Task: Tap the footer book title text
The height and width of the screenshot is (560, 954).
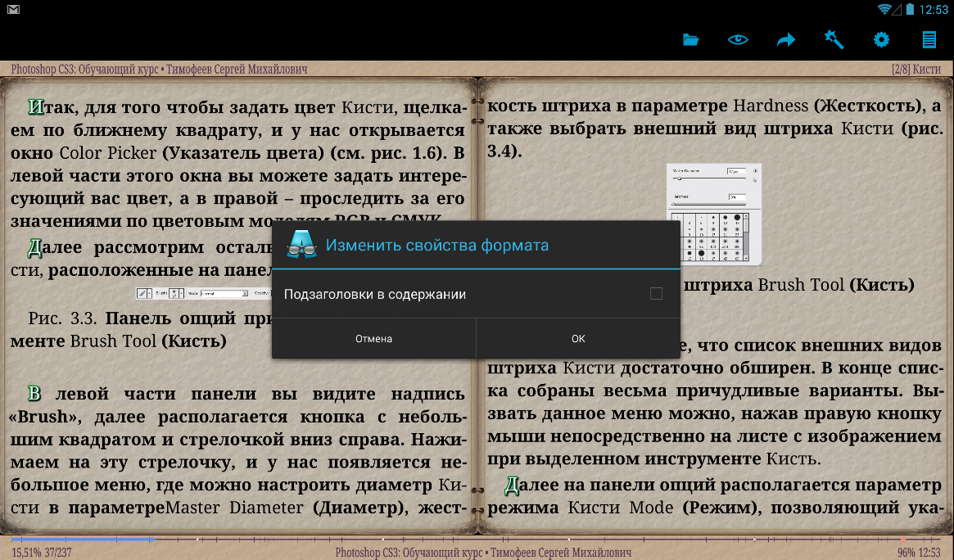Action: pos(483,553)
